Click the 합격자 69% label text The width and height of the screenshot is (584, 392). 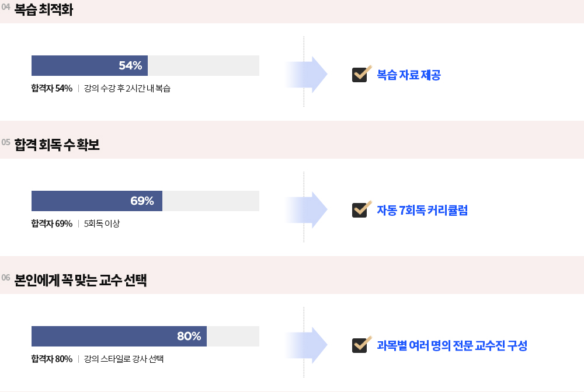pyautogui.click(x=52, y=224)
